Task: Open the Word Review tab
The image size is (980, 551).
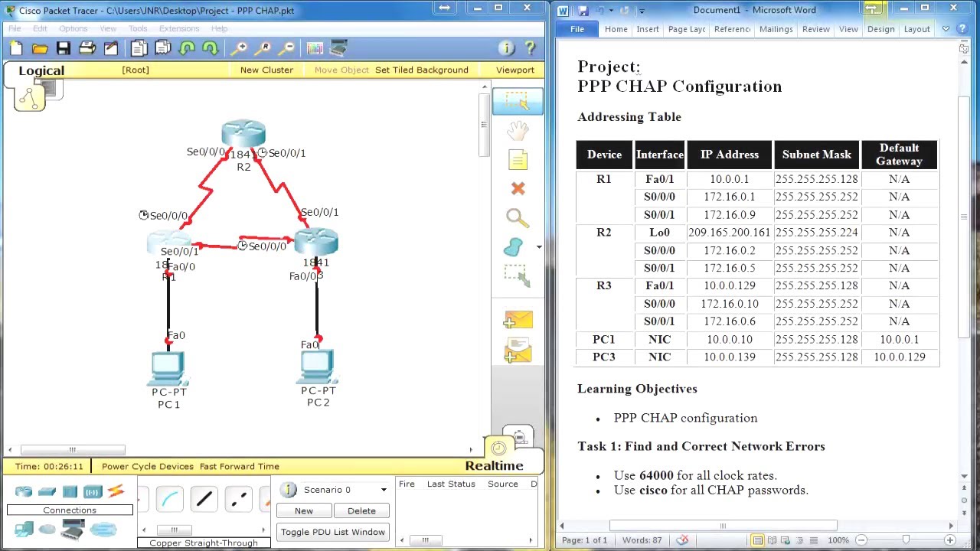Action: pyautogui.click(x=815, y=29)
